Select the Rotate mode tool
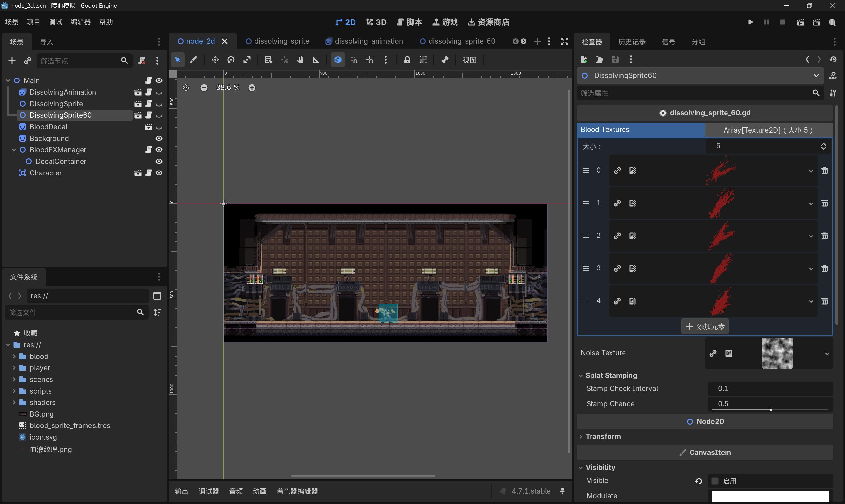The height and width of the screenshot is (504, 845). (x=231, y=60)
